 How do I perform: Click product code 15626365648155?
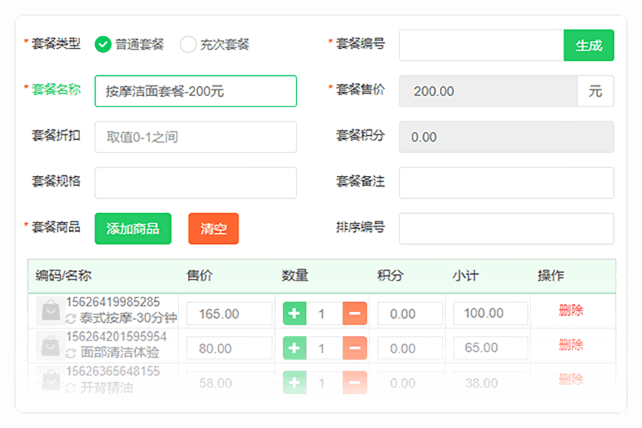(x=113, y=371)
